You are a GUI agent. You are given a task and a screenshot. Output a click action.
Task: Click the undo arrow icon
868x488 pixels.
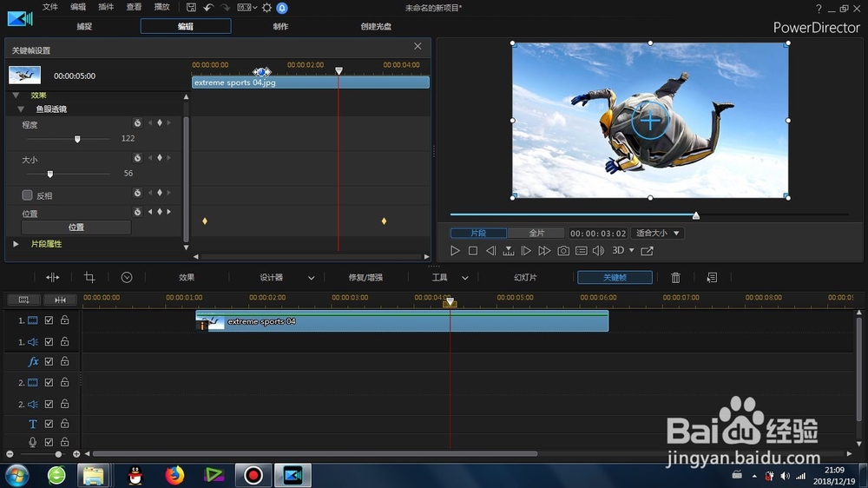coord(208,8)
